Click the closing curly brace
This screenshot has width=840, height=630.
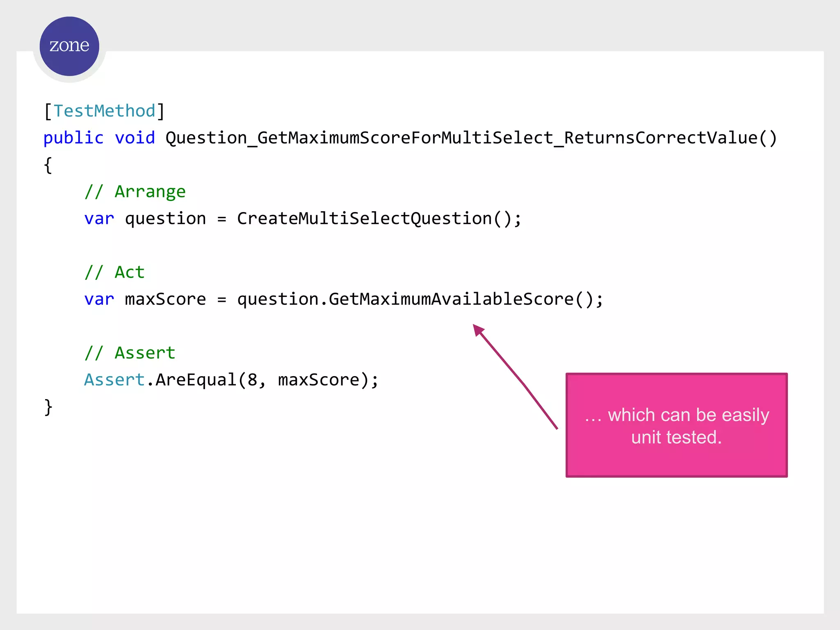48,407
